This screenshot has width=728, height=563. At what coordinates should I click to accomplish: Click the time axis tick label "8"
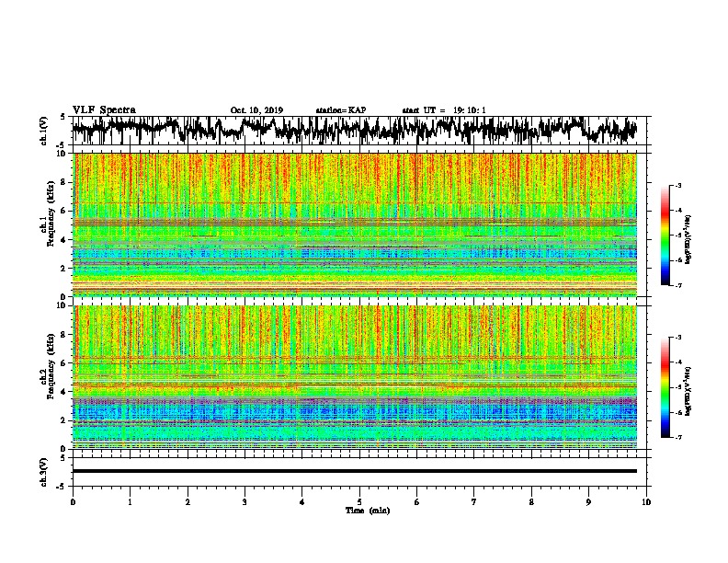coord(531,502)
